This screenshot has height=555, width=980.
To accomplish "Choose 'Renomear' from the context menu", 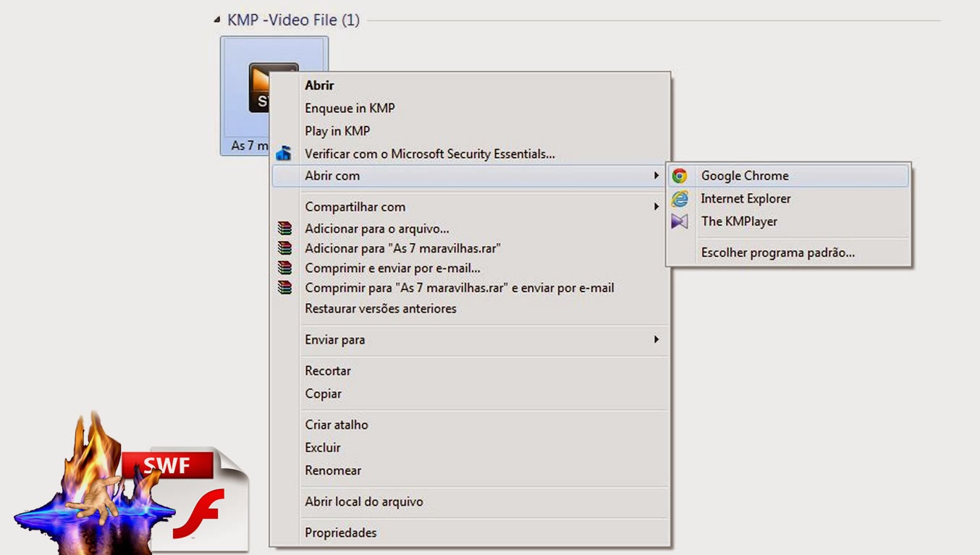I will [x=333, y=470].
